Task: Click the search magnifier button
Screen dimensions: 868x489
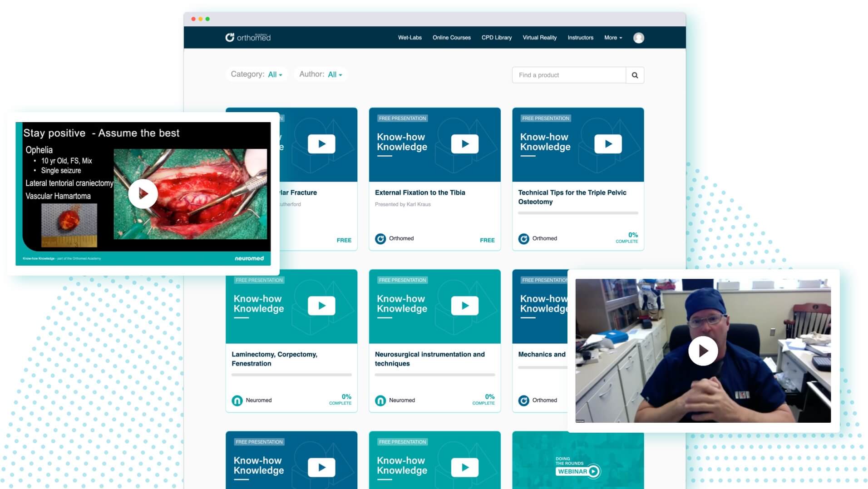Action: 635,75
